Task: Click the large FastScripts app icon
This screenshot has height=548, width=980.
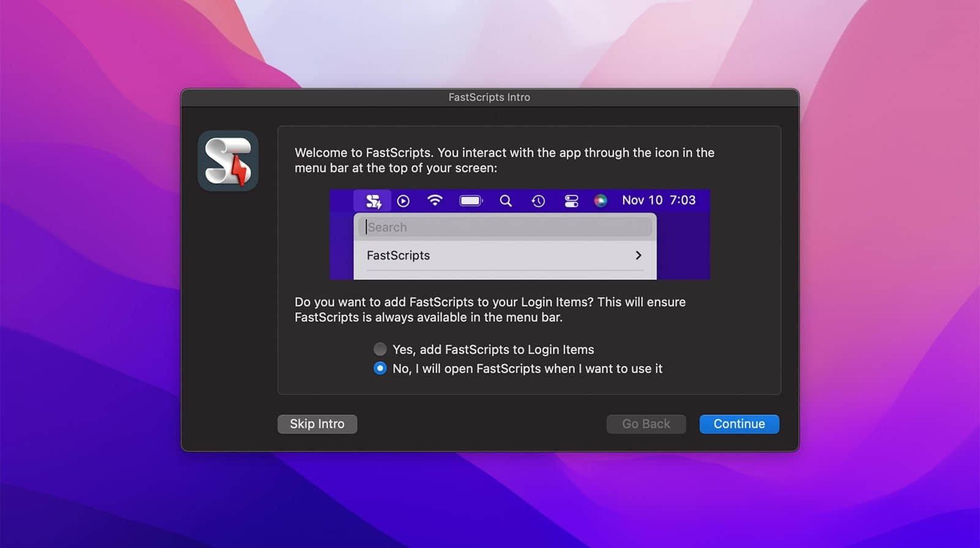Action: [x=228, y=161]
